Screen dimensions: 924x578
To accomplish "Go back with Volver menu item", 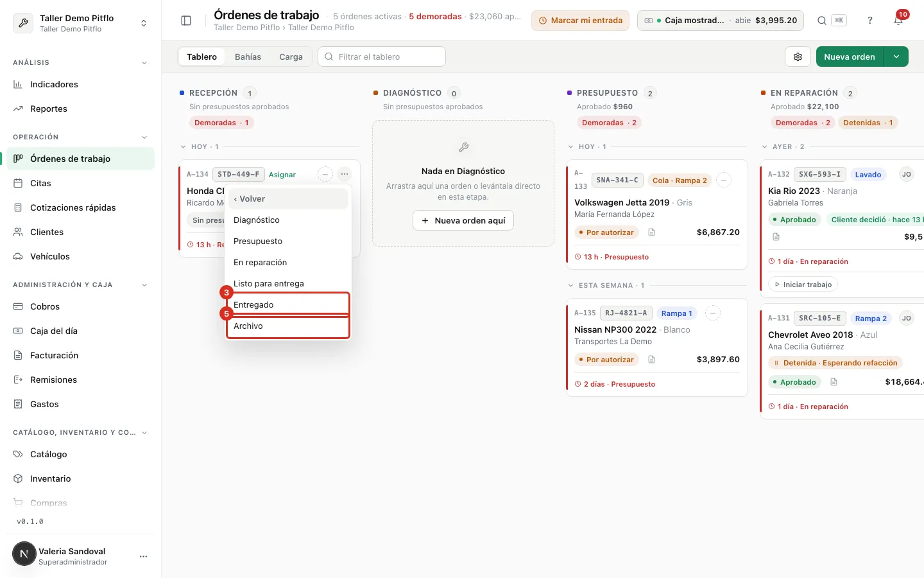I will click(288, 198).
